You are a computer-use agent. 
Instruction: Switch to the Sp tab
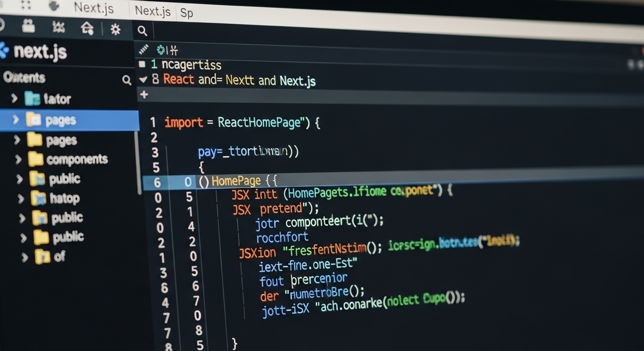click(187, 13)
